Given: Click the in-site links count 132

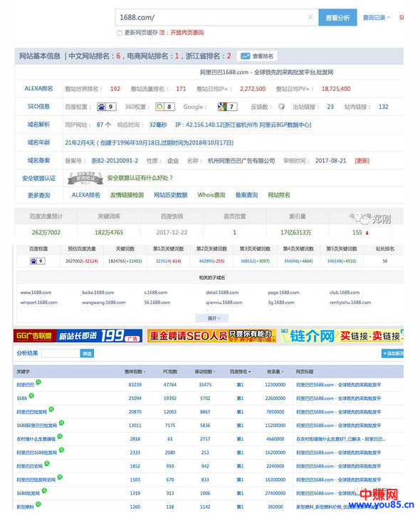Looking at the screenshot, I should click(x=383, y=107).
